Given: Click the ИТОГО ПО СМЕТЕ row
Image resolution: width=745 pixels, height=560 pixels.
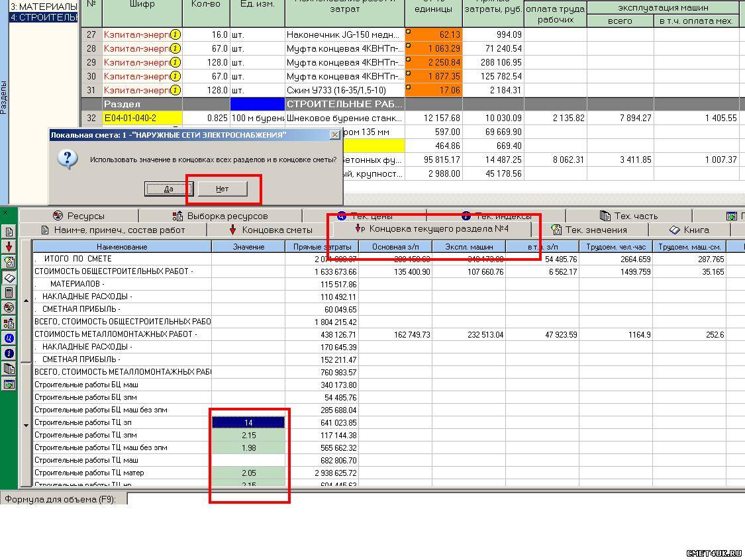Looking at the screenshot, I should point(389,259).
